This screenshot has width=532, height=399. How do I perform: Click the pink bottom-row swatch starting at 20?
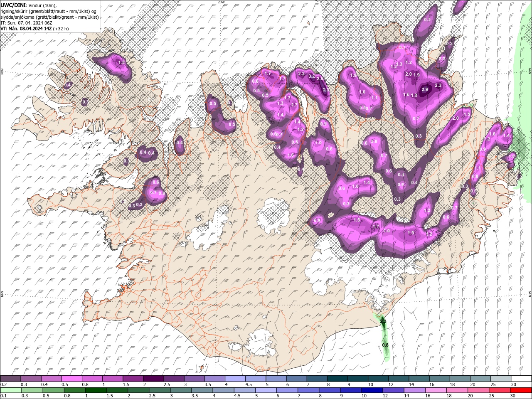(478, 390)
